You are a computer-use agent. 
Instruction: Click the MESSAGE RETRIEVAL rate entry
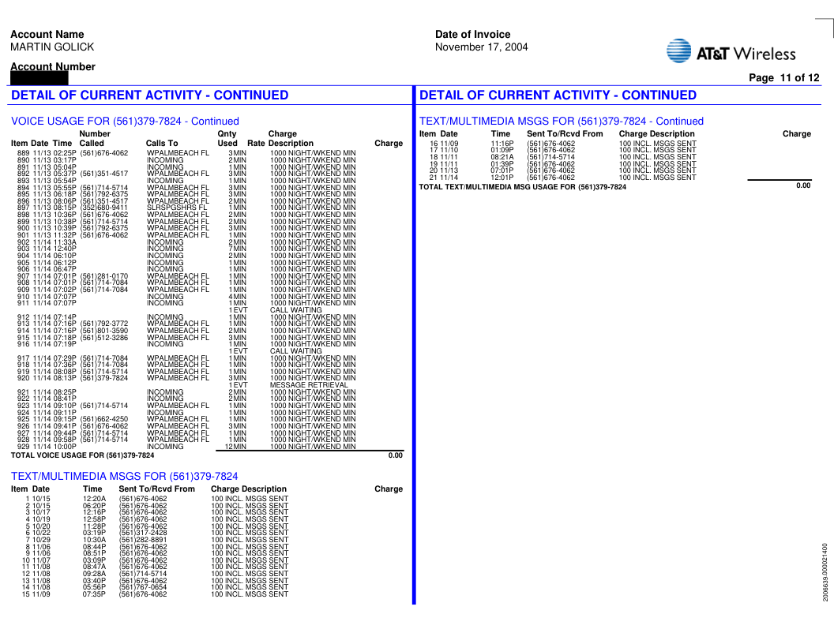tap(308, 385)
